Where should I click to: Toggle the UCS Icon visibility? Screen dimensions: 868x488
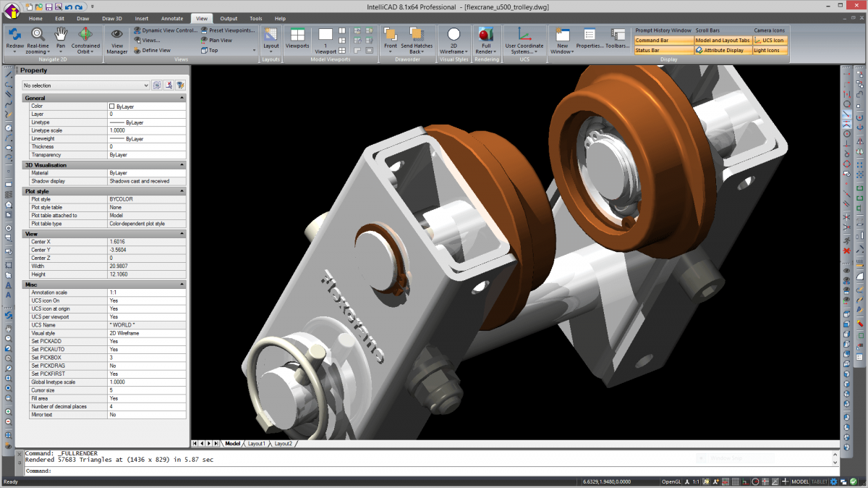pos(770,40)
